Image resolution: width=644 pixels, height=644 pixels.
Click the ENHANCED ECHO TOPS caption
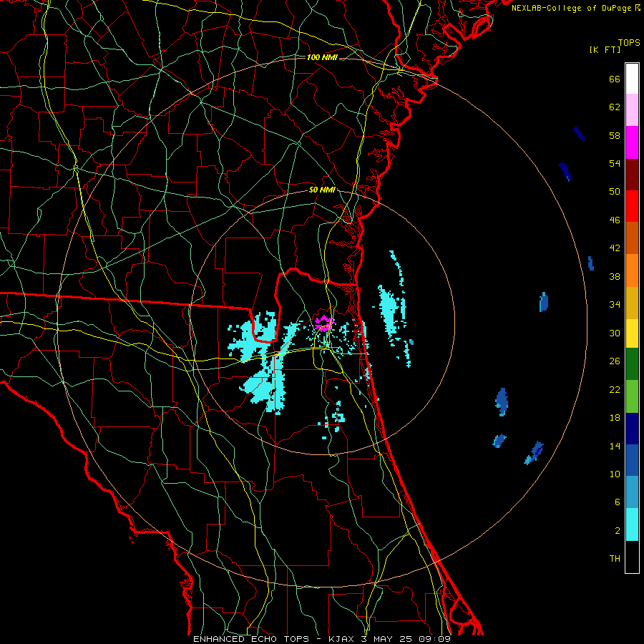pos(251,639)
